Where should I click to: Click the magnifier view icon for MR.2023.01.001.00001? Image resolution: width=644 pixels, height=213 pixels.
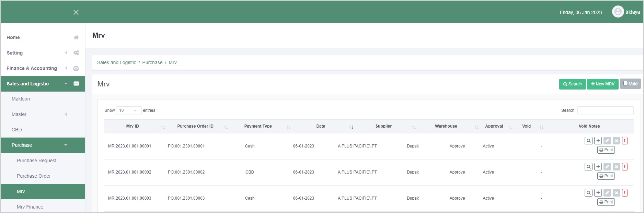(x=588, y=141)
